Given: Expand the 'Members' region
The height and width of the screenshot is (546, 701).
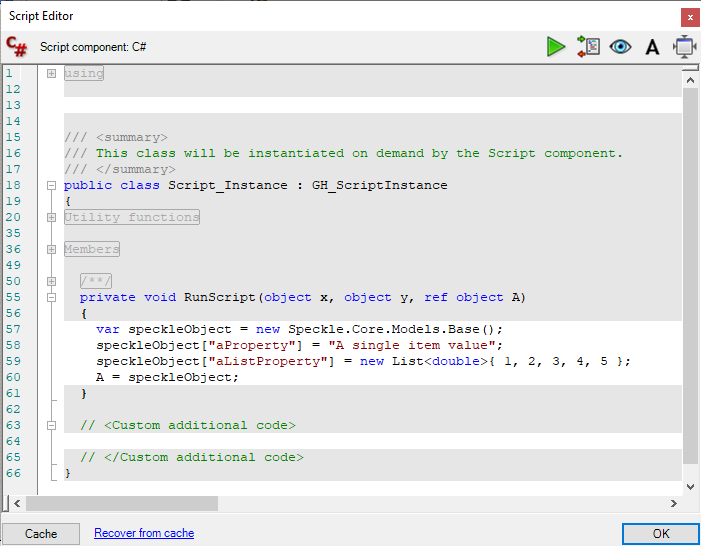Looking at the screenshot, I should coord(51,250).
